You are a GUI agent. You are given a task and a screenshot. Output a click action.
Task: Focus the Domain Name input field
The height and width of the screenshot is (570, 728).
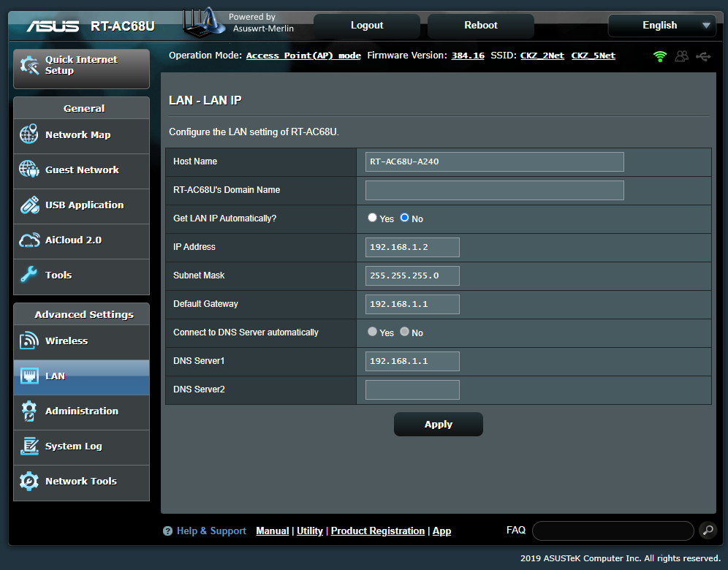pyautogui.click(x=494, y=190)
